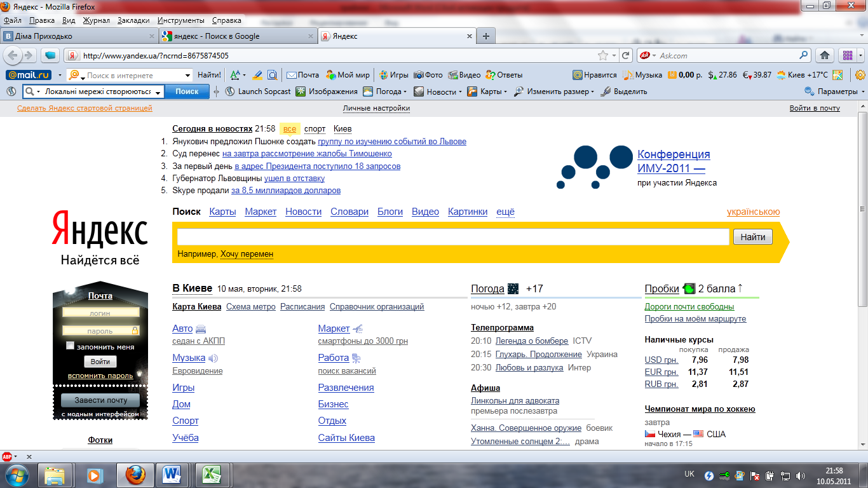
Task: Click the Дороги почти свободны link
Action: 689,306
